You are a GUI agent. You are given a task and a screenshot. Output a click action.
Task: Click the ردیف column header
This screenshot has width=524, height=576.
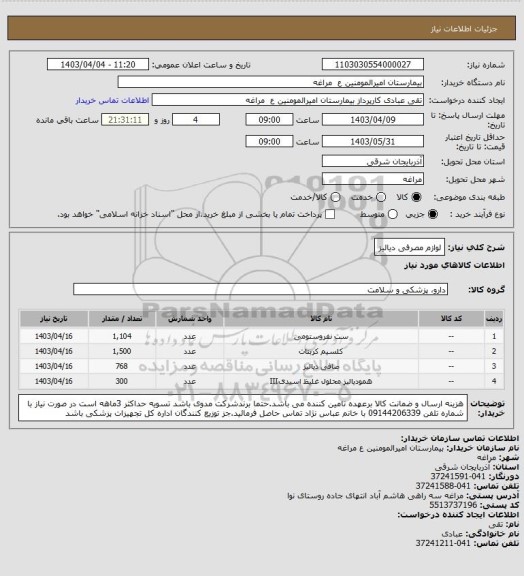click(x=494, y=319)
